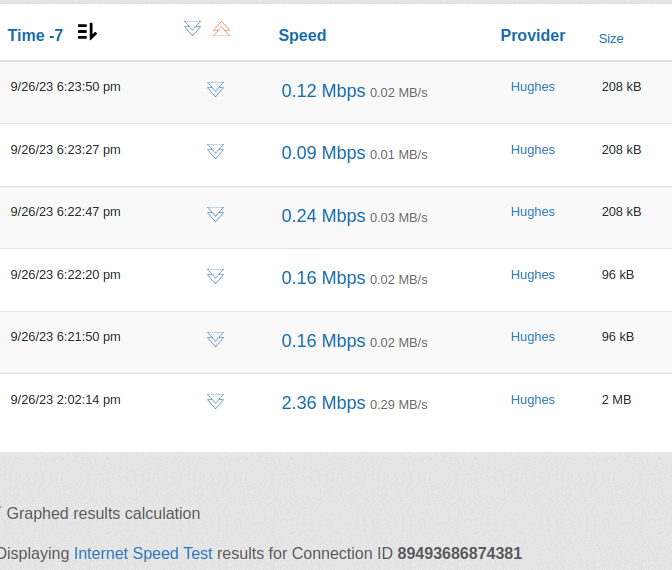Open Hughes provider link in 0.24 Mbps row
The height and width of the screenshot is (570, 672).
click(532, 212)
